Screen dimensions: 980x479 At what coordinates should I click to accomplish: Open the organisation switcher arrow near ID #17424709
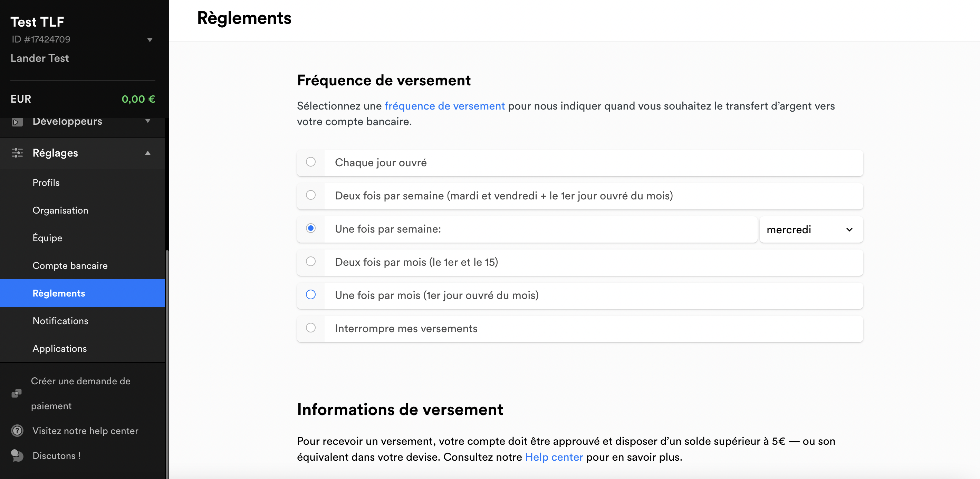pos(150,40)
